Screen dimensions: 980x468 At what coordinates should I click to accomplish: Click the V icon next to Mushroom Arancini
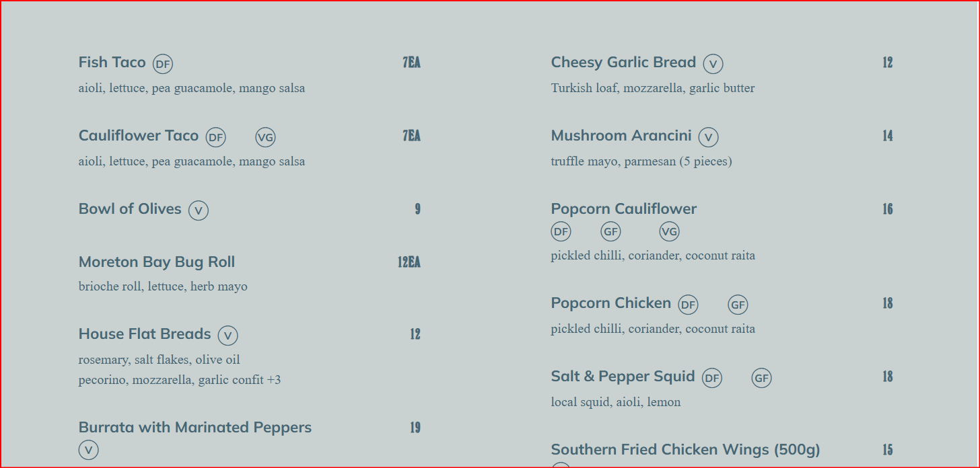click(708, 137)
